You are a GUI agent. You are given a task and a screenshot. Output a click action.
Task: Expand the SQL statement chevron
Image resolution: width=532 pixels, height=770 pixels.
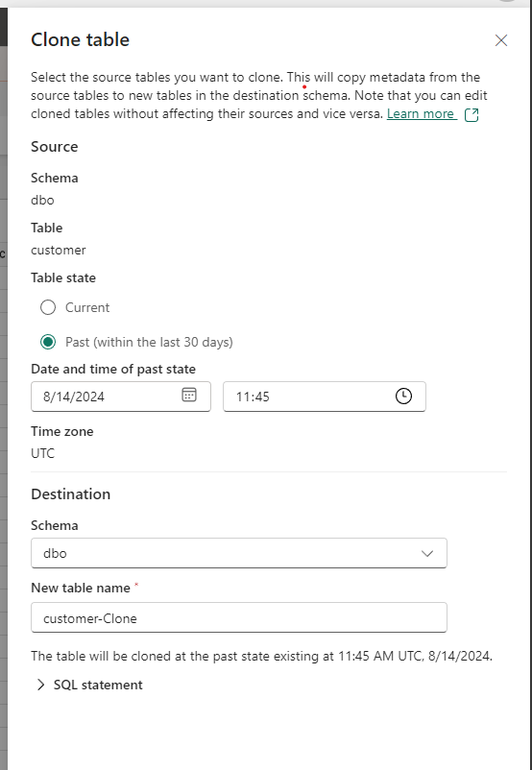click(x=41, y=686)
